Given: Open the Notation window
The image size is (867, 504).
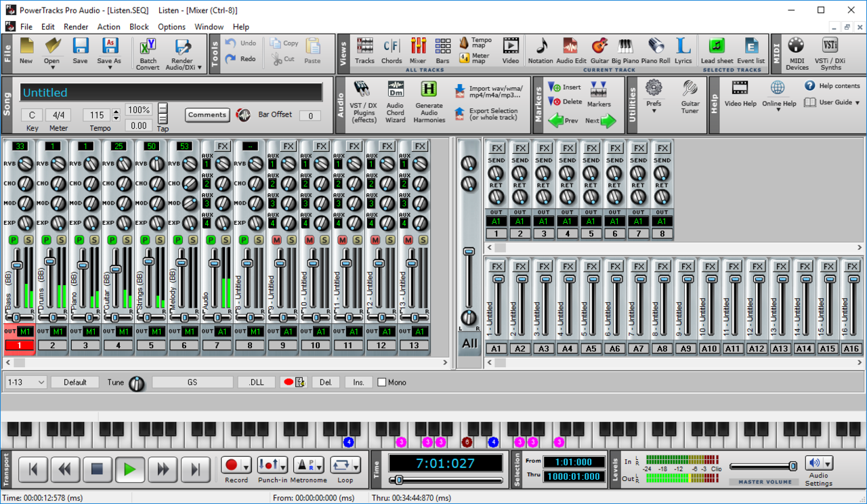Looking at the screenshot, I should (x=541, y=51).
